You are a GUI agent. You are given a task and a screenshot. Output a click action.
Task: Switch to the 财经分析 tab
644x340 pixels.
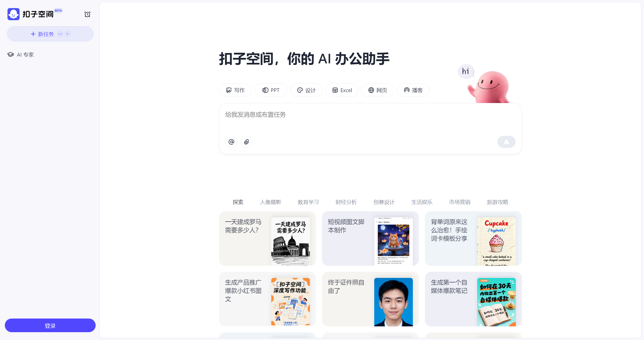(346, 202)
